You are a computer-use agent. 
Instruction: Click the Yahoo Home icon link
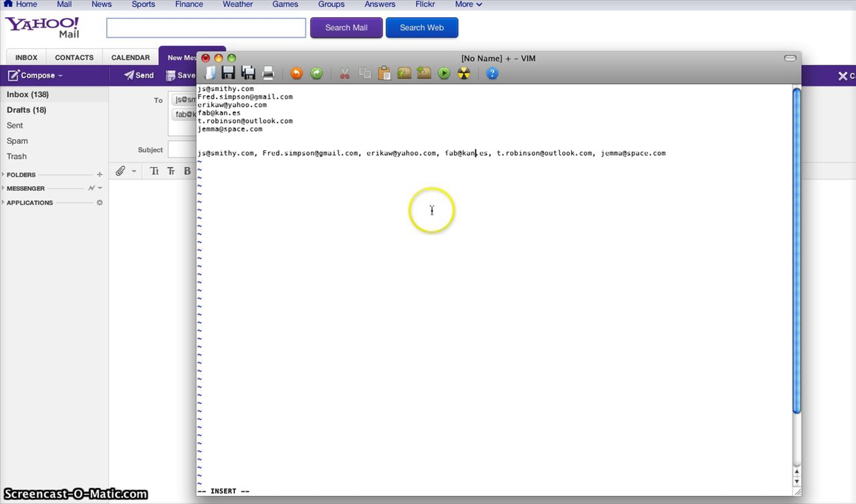[8, 4]
